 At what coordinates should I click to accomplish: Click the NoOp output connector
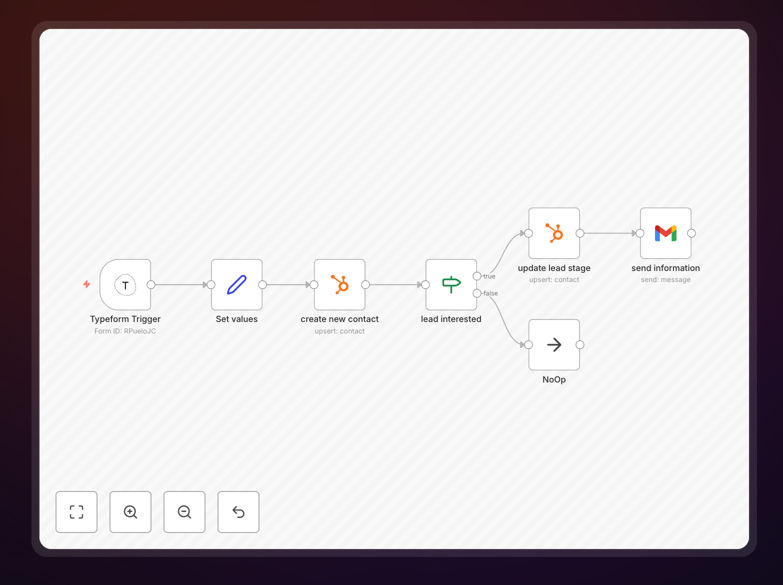(x=580, y=345)
